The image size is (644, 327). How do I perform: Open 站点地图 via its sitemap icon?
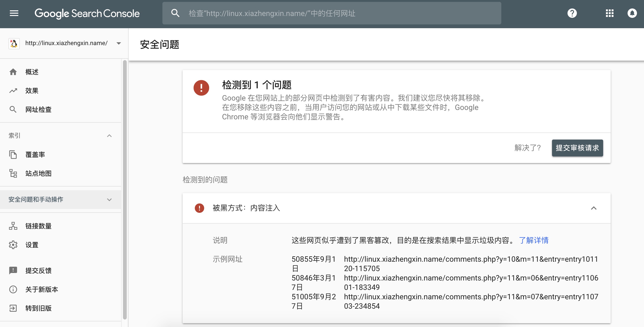pos(13,173)
